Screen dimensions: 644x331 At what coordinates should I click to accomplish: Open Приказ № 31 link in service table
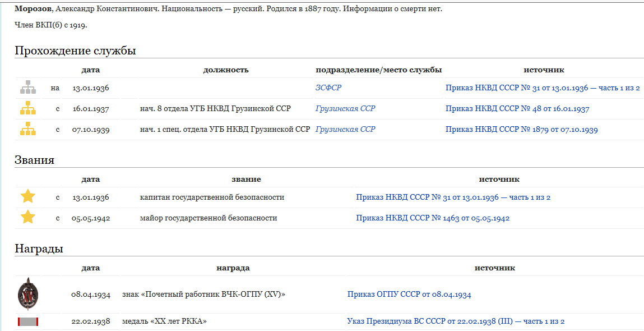543,88
